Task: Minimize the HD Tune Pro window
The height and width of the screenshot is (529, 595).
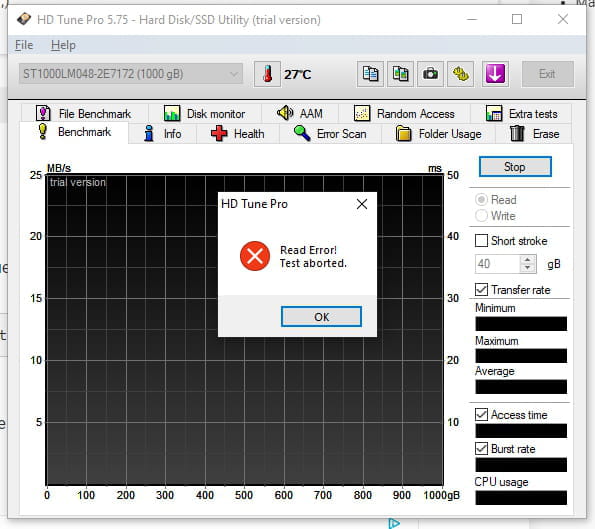Action: (x=472, y=19)
